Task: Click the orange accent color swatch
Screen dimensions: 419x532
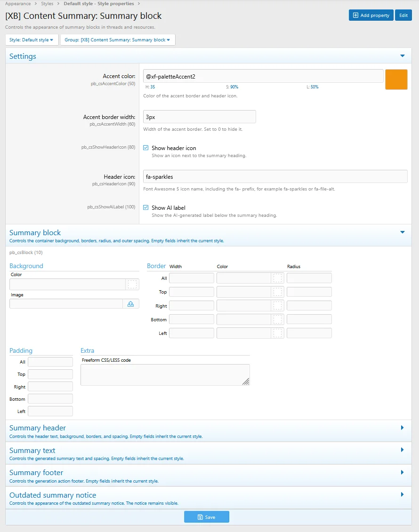Action: point(396,79)
